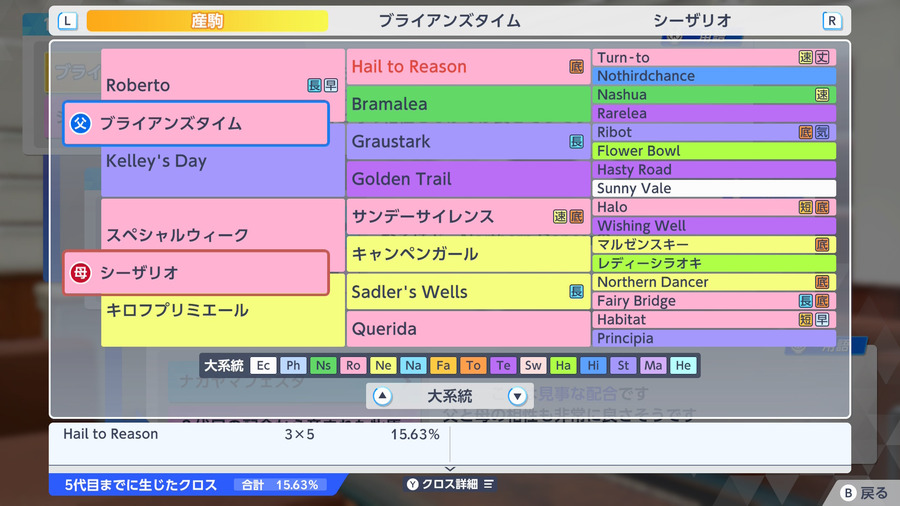This screenshot has height=506, width=900.
Task: Click the 底 icon on サンデーサイレンス
Action: 576,216
